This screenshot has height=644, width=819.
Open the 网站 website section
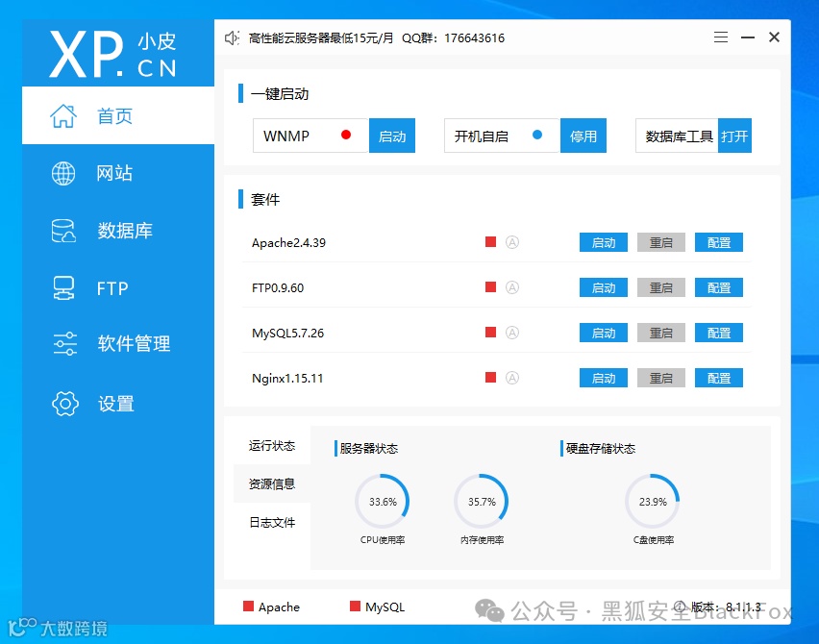118,173
